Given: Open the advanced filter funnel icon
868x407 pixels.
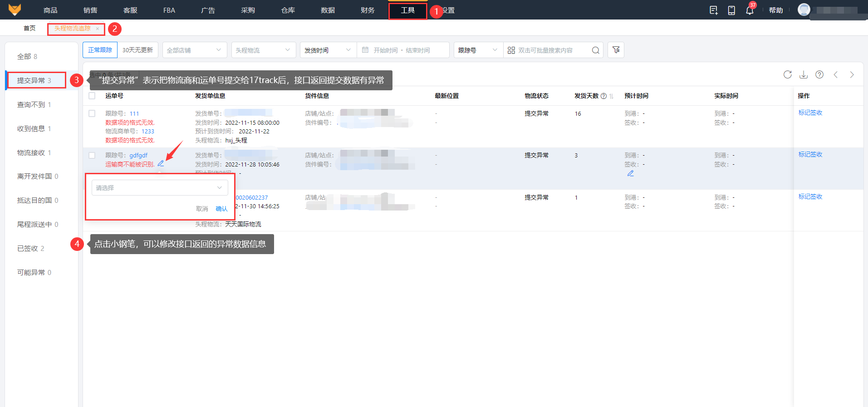Looking at the screenshot, I should point(616,50).
